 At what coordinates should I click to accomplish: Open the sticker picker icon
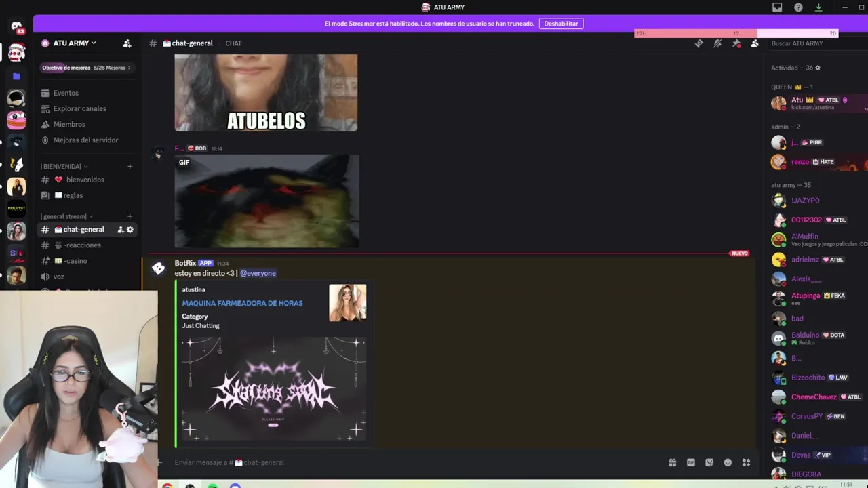click(709, 462)
